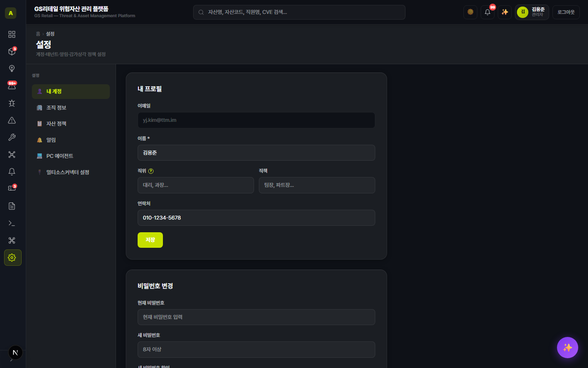Save the profile with the 저장 button
This screenshot has width=588, height=368.
coord(150,240)
